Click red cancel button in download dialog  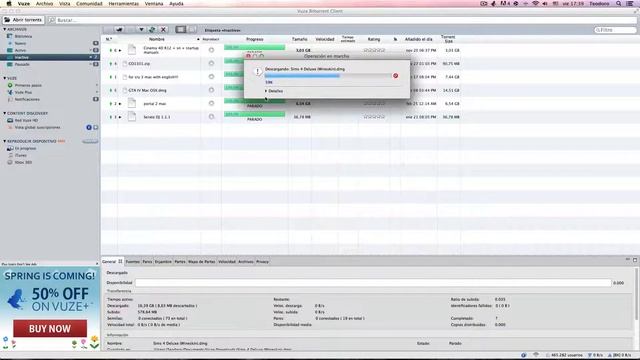tap(396, 76)
